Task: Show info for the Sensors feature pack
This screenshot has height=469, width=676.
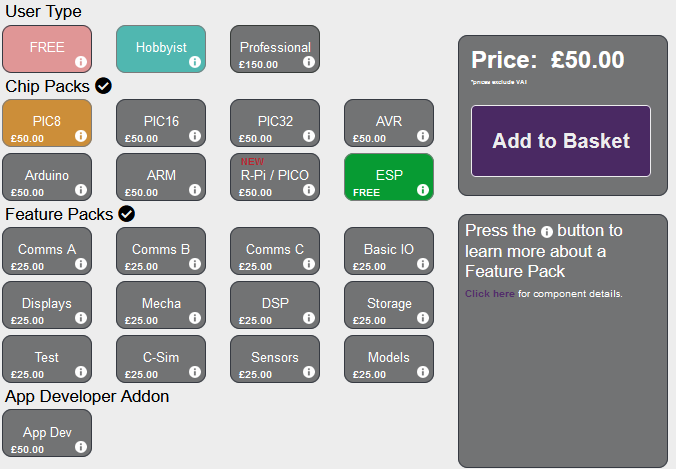Action: [x=309, y=373]
